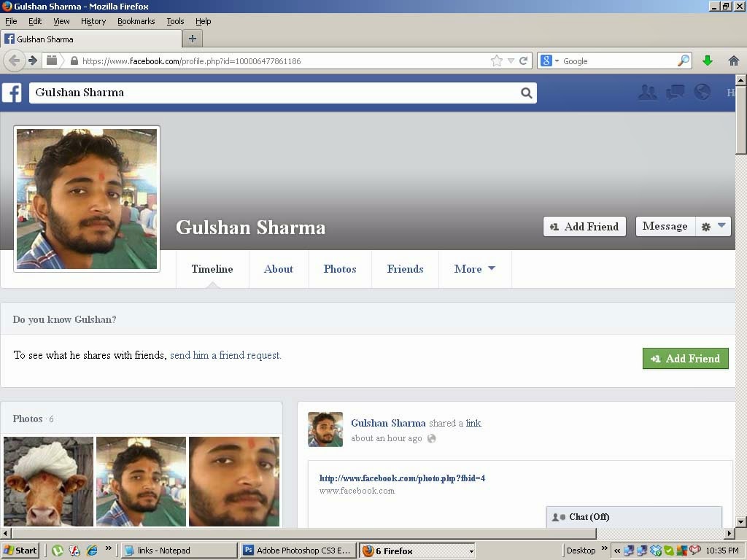The height and width of the screenshot is (560, 747).
Task: Click the Windows Start button
Action: tap(20, 551)
